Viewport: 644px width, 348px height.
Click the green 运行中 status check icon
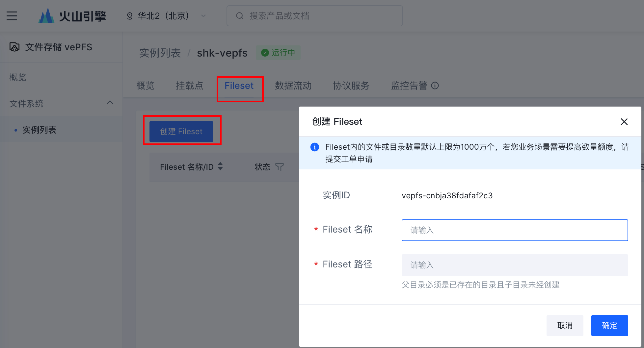265,53
